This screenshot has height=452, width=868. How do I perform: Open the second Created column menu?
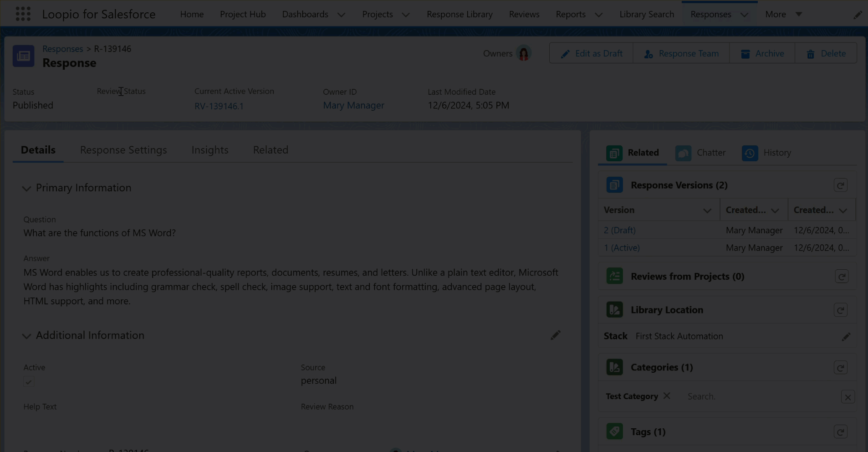coord(843,211)
